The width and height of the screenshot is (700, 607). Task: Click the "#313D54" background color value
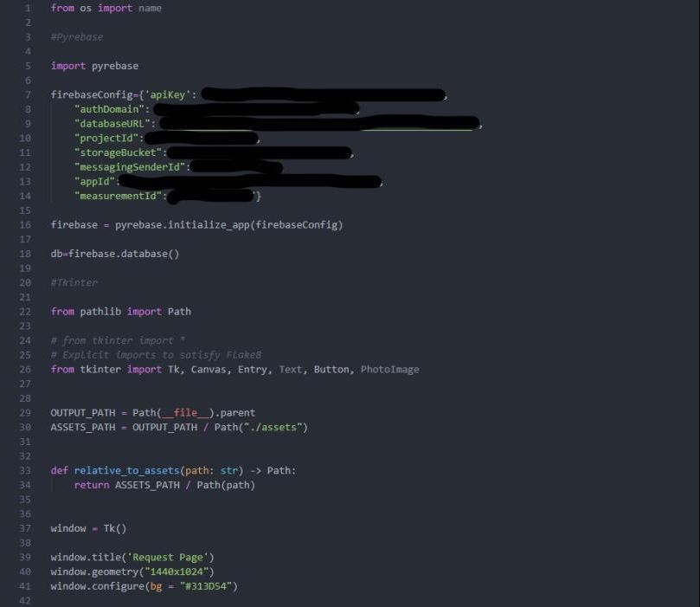206,586
